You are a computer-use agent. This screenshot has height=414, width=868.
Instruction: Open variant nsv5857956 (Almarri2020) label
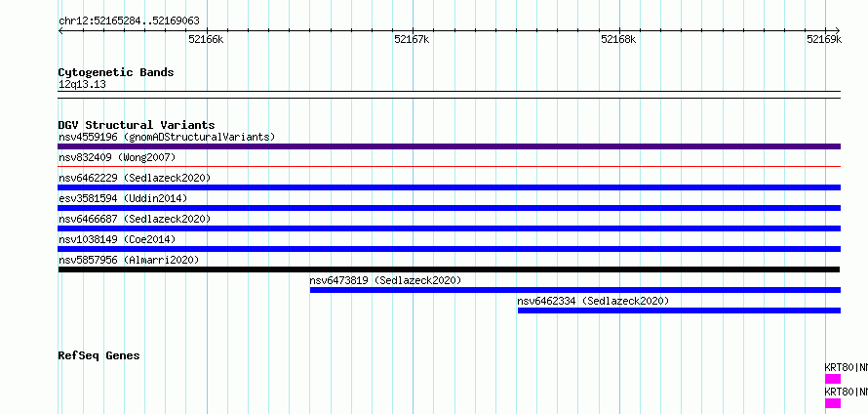129,260
